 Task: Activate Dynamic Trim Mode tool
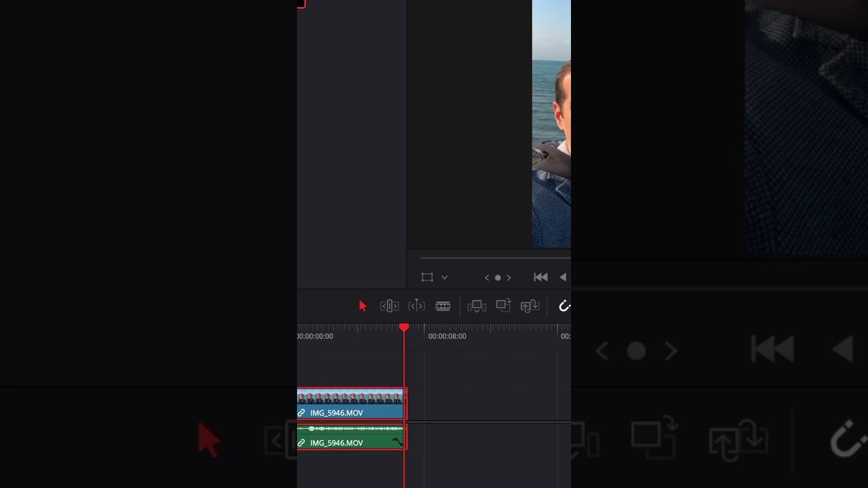416,306
